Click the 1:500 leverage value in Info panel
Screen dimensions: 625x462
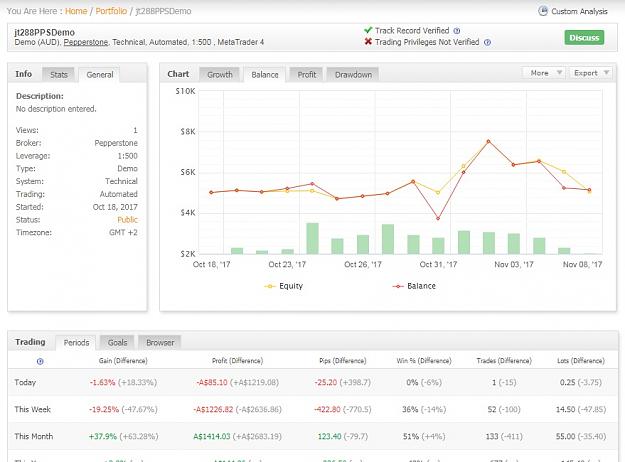pos(127,156)
